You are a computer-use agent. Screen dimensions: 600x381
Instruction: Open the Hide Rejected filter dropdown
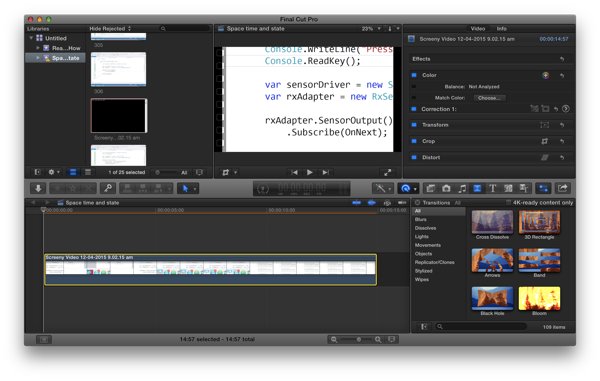pyautogui.click(x=110, y=29)
